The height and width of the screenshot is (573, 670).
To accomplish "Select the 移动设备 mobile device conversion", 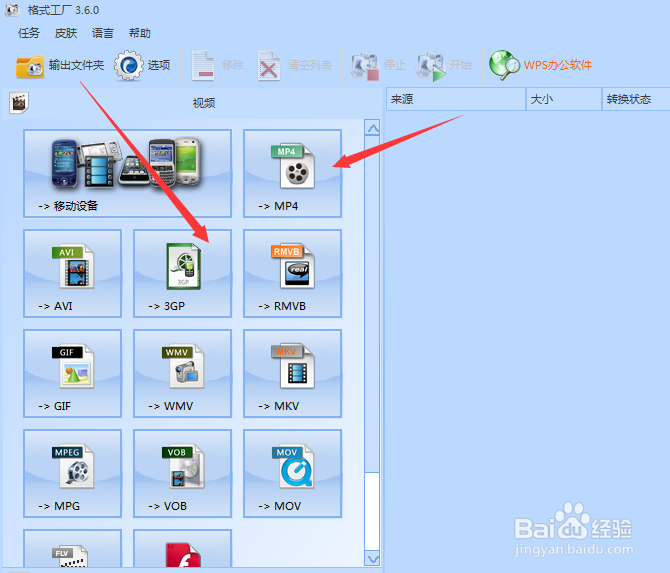I will pyautogui.click(x=127, y=173).
